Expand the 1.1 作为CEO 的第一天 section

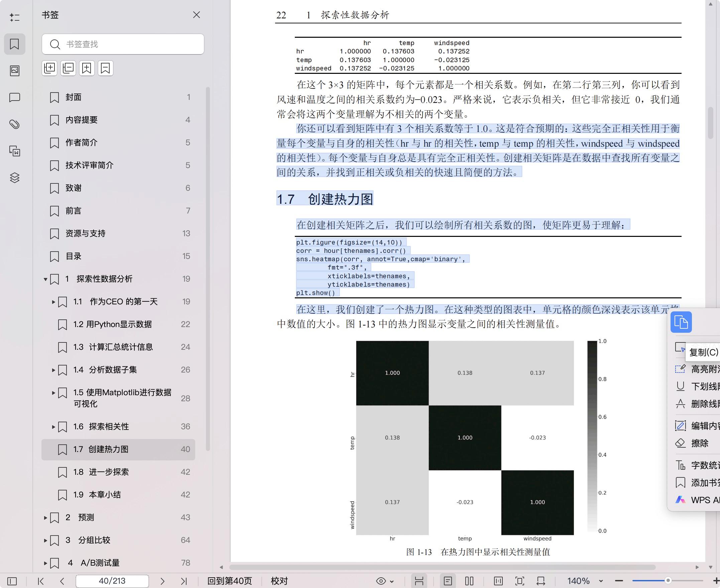click(53, 302)
